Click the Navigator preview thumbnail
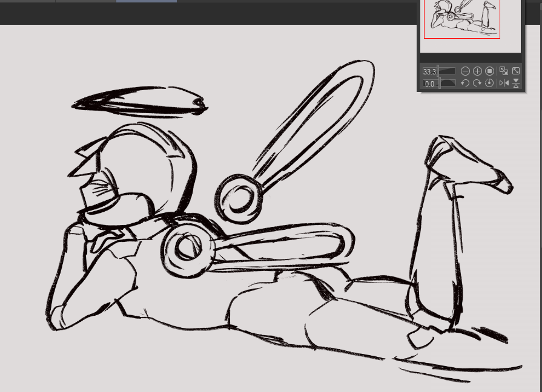Screen dimensions: 542x392 click(470, 26)
